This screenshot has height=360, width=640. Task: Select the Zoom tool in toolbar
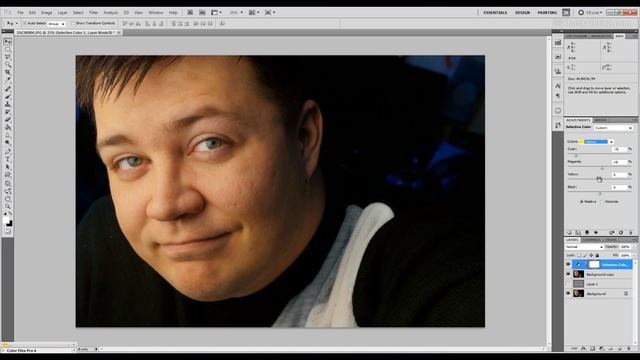(x=7, y=207)
